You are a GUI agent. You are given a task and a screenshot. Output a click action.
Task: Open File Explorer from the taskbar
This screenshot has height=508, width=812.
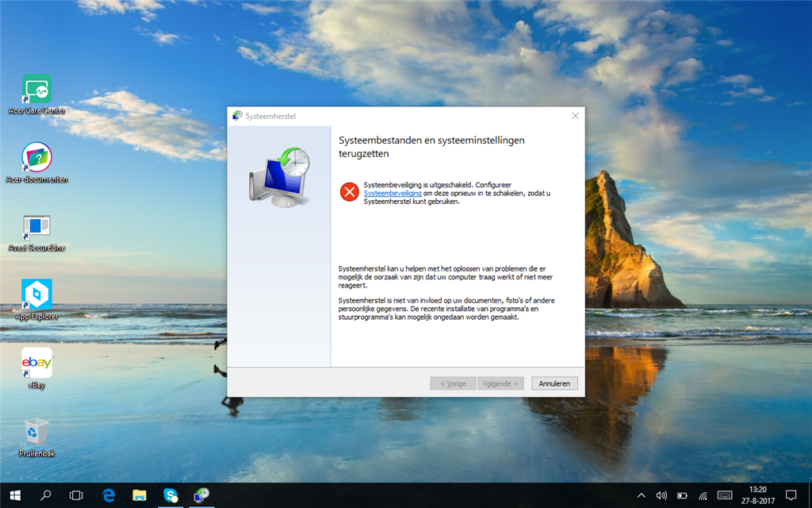[139, 495]
